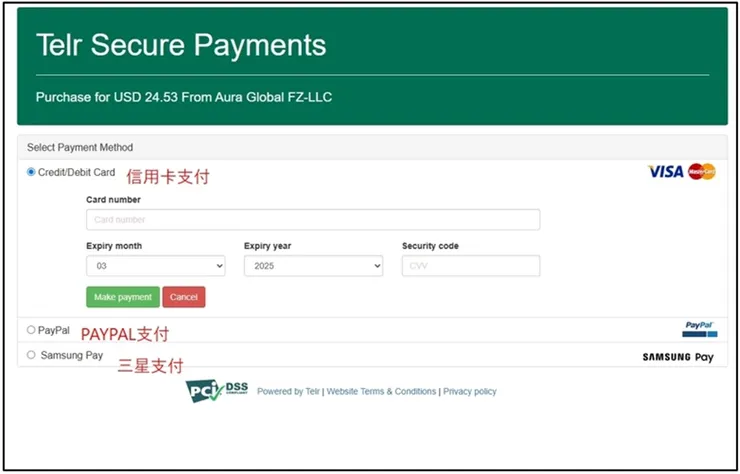740x474 pixels.
Task: Click the Visa card logo
Action: tap(665, 171)
